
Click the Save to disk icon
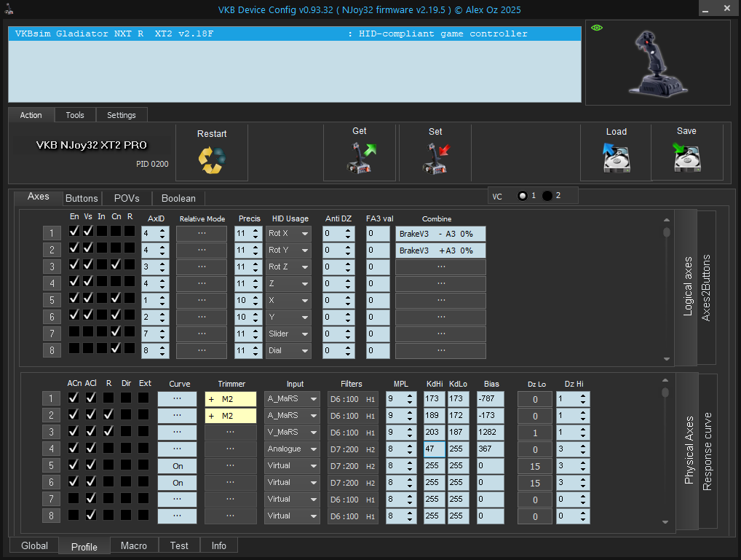point(686,158)
